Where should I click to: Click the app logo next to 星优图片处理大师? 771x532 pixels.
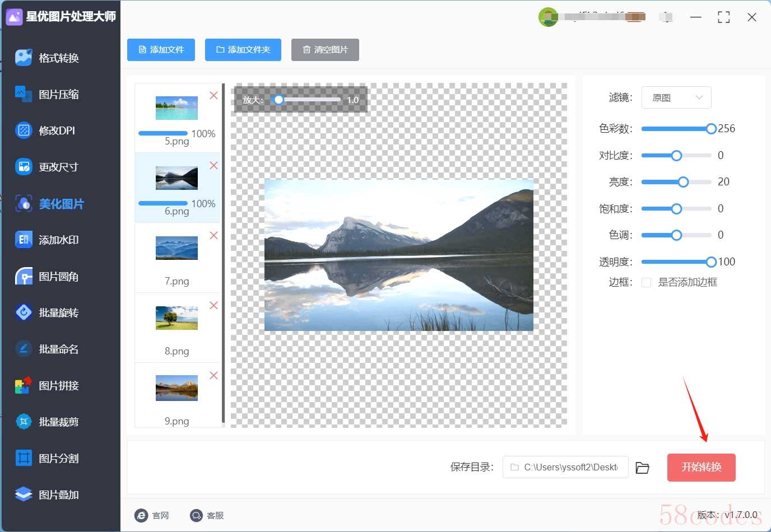14,17
